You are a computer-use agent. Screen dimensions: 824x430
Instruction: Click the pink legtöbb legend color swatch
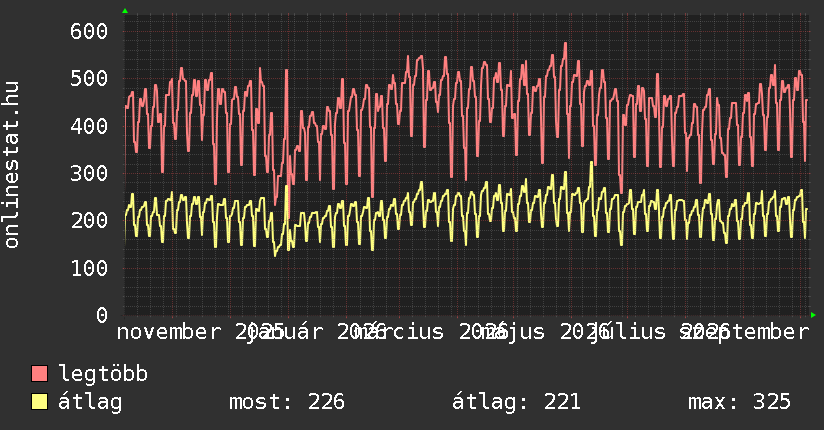coord(39,374)
